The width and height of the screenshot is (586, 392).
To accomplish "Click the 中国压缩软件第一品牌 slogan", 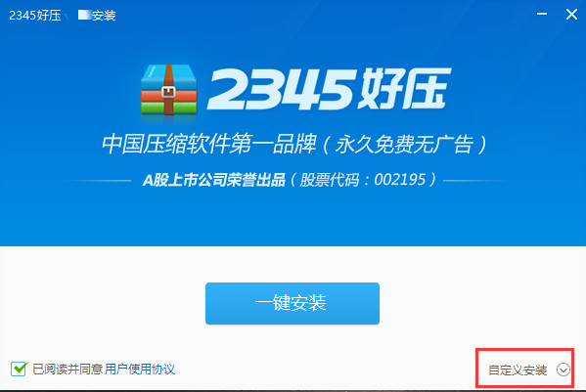I will (209, 144).
